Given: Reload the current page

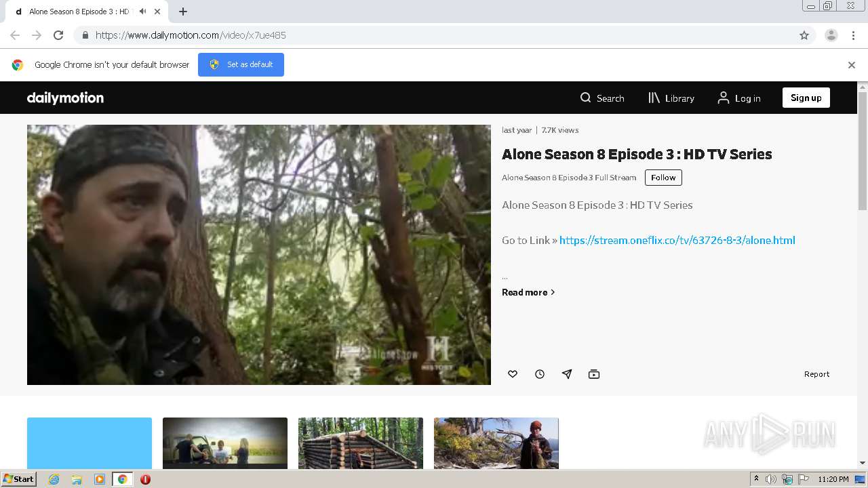Looking at the screenshot, I should click(58, 35).
